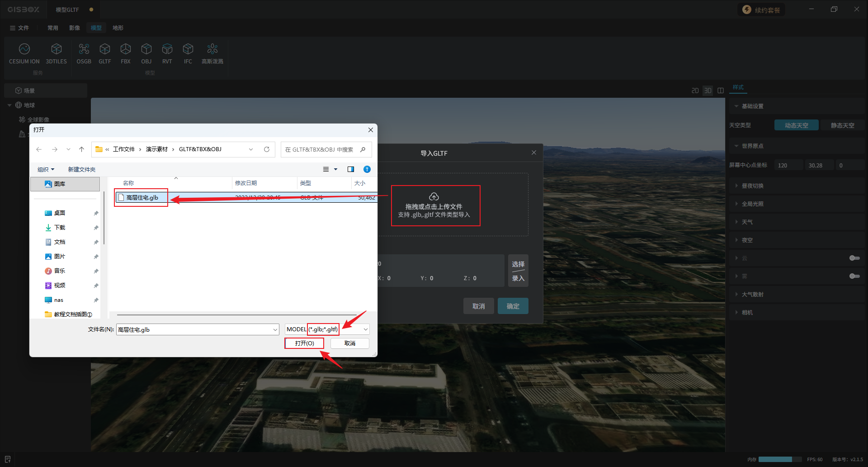Click the IFC model icon

(188, 53)
